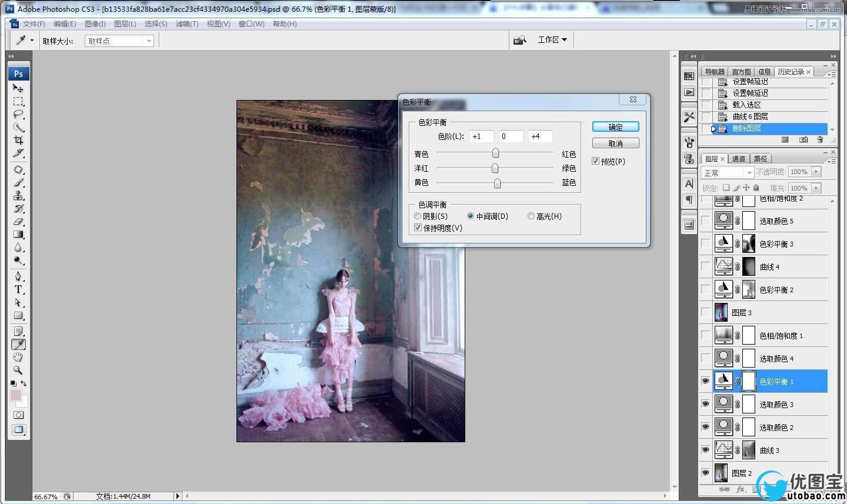Expand the 工作区 workspace dropdown
Image resolution: width=847 pixels, height=504 pixels.
[552, 40]
